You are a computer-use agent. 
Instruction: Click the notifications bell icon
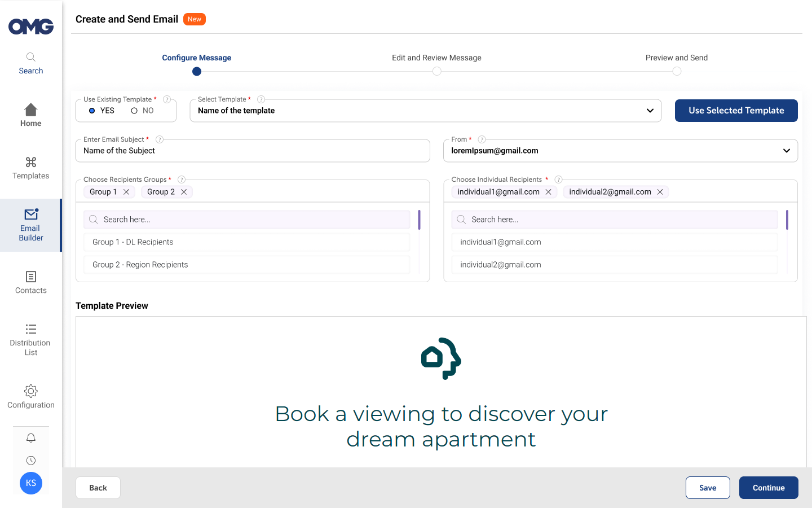coord(31,438)
